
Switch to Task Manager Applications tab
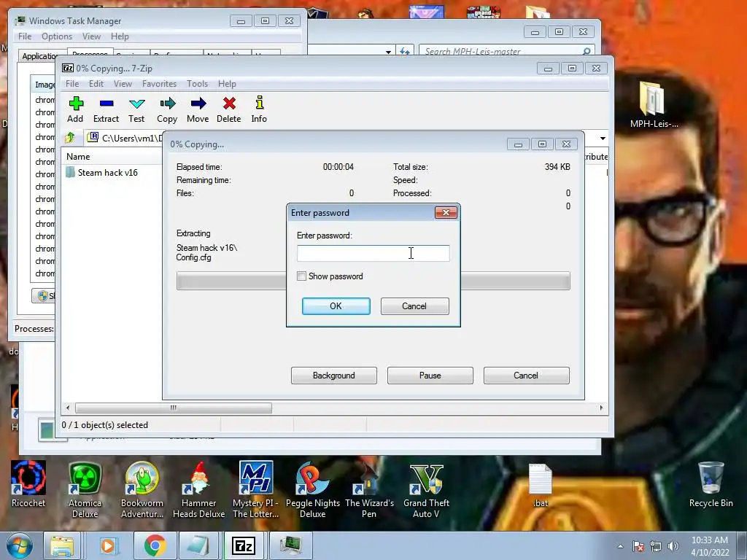38,55
